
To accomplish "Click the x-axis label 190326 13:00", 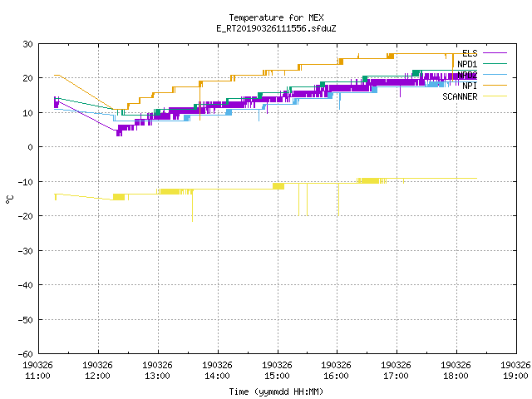I will tap(157, 371).
